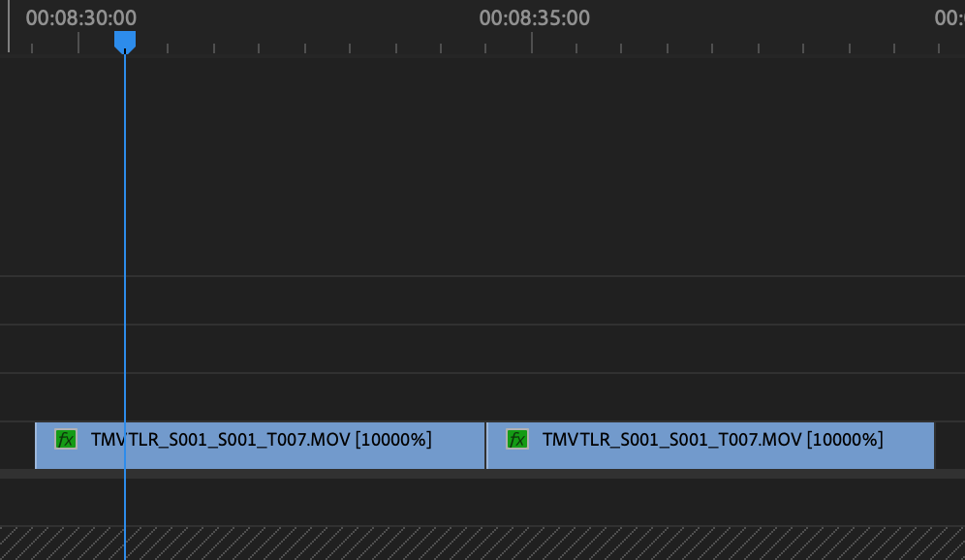Viewport: 965px width, 560px height.
Task: Click the edit point between the two clips
Action: (x=485, y=446)
